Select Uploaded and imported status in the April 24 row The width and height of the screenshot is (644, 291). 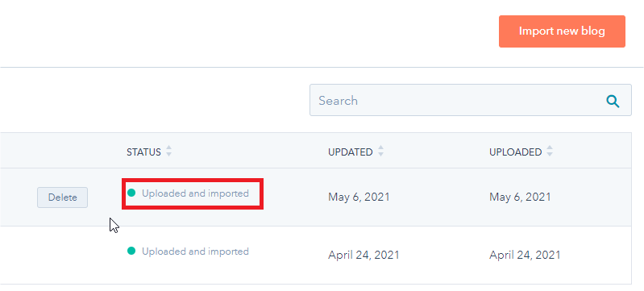point(196,252)
